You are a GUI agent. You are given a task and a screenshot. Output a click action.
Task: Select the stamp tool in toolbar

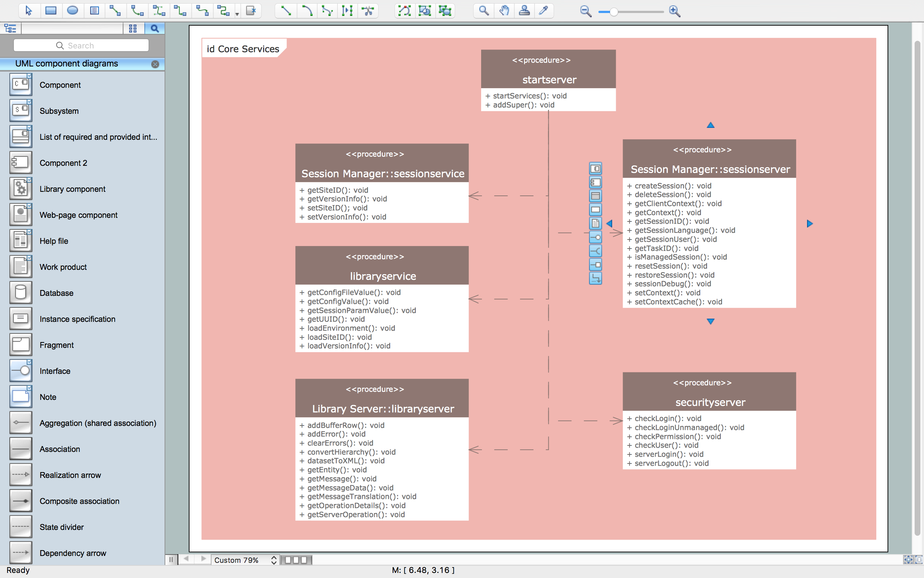[524, 11]
